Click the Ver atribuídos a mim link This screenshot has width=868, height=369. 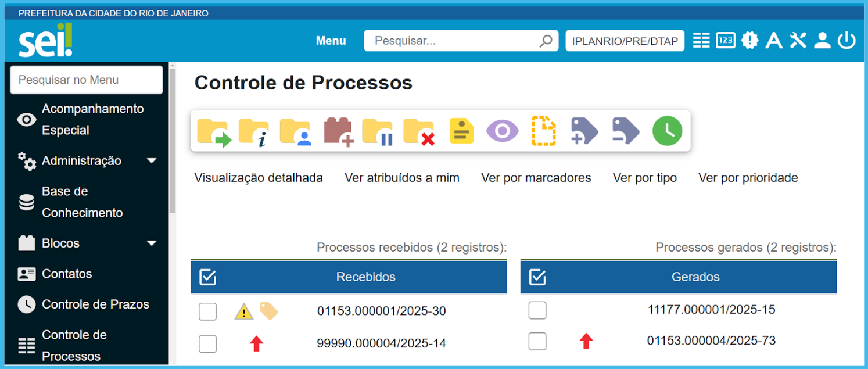pyautogui.click(x=401, y=178)
